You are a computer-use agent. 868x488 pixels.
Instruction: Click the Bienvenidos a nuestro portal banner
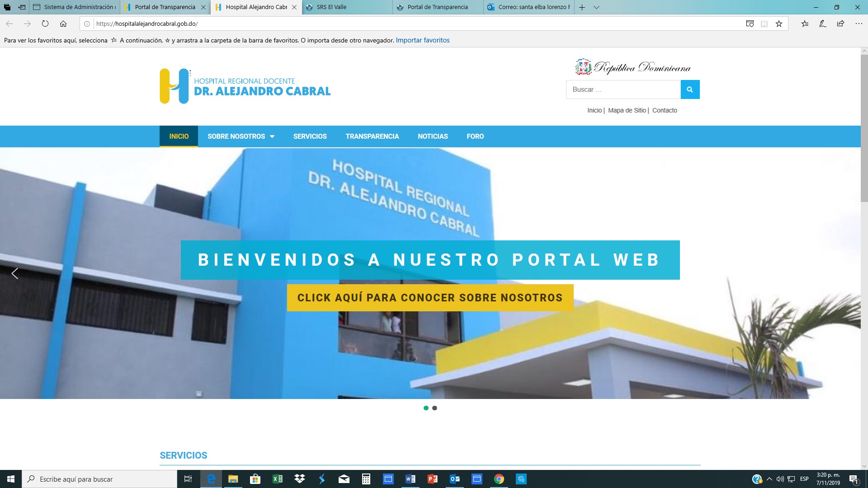pyautogui.click(x=430, y=260)
